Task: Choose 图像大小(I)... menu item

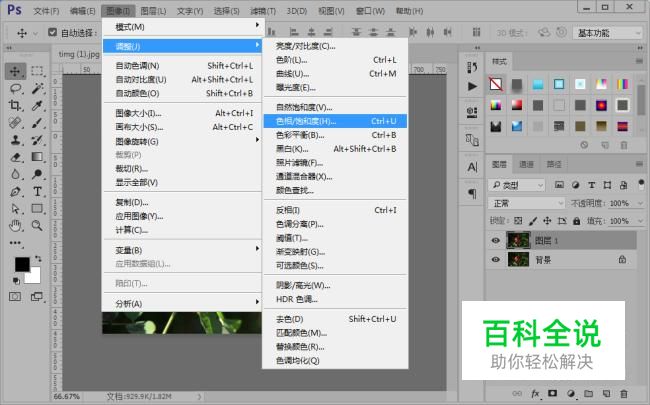Action: [182, 113]
